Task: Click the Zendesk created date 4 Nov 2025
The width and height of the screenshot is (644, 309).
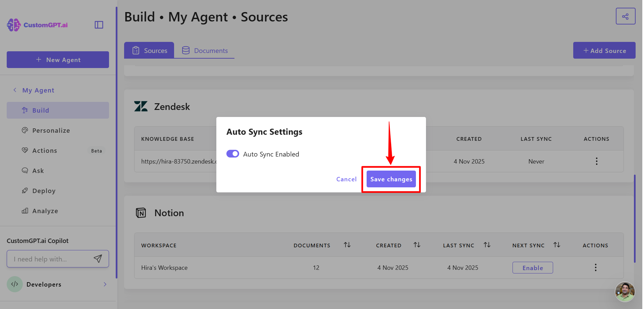Action: (x=469, y=161)
